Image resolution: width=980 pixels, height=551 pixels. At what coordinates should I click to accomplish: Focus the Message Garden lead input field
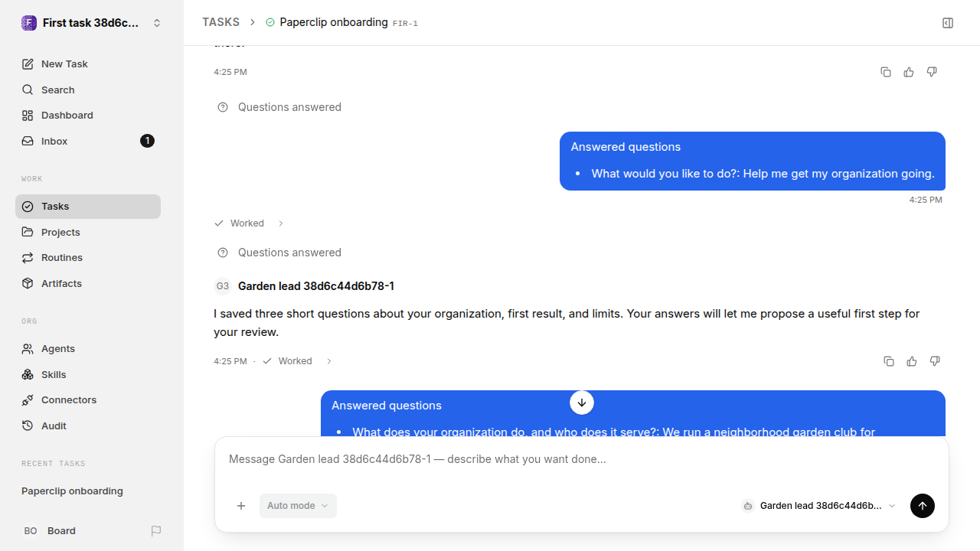(x=582, y=460)
